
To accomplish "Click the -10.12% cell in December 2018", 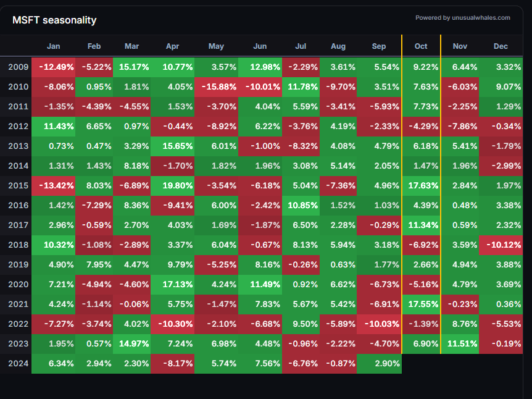I will [501, 245].
